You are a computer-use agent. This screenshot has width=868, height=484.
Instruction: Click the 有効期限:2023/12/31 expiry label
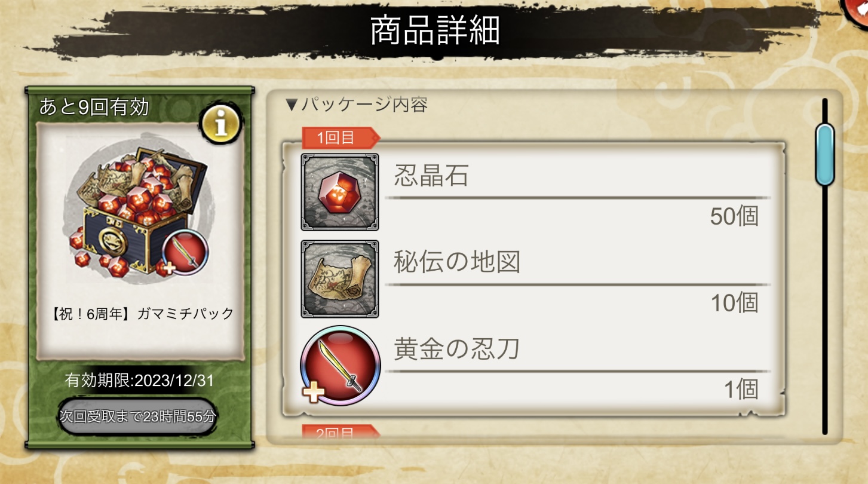click(x=139, y=381)
